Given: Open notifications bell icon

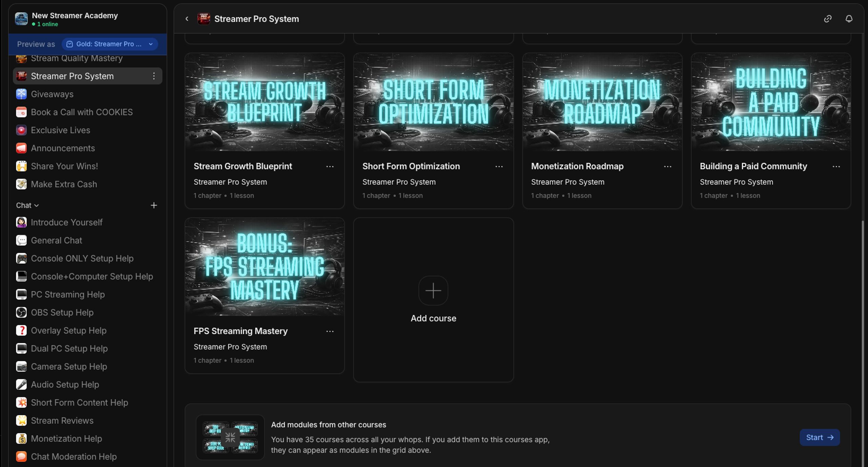Looking at the screenshot, I should coord(849,19).
